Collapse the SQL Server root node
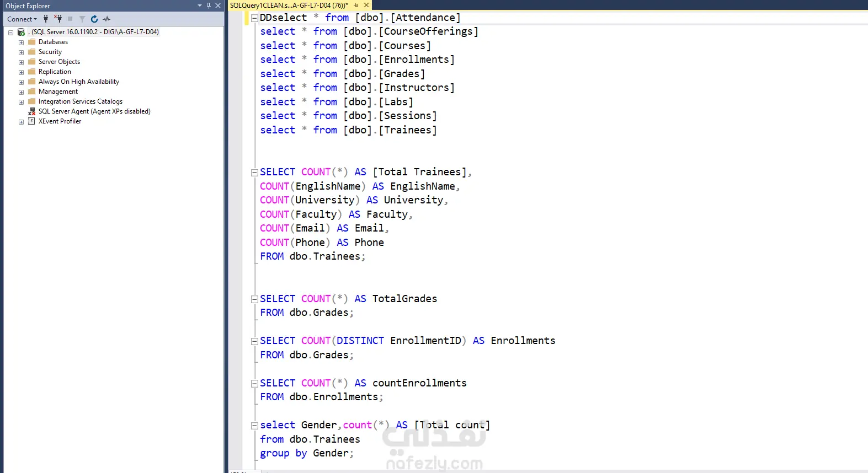Image resolution: width=868 pixels, height=473 pixels. pos(10,33)
